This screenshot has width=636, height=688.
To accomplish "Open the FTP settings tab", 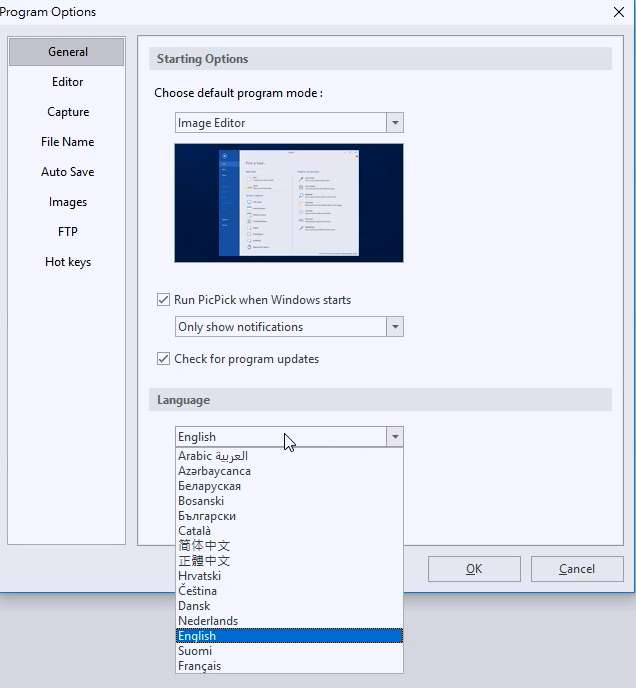I will (68, 232).
